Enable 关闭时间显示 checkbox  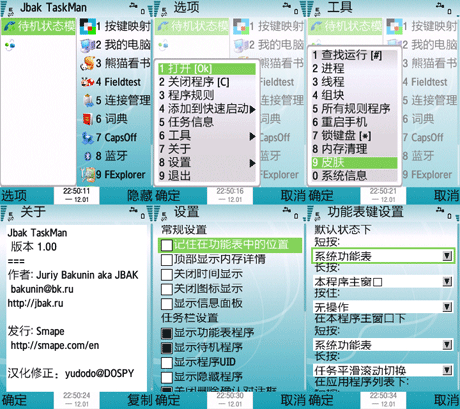click(x=167, y=274)
